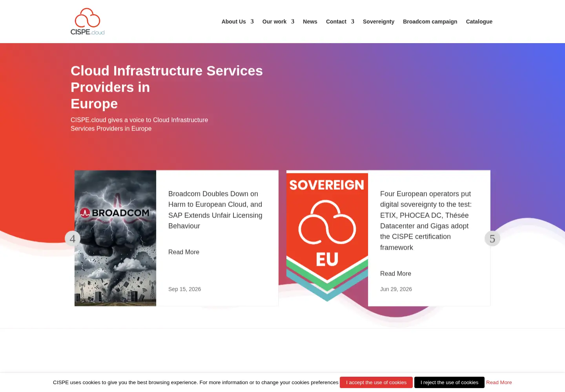Reject the use of cookies
The width and height of the screenshot is (565, 392).
click(449, 382)
